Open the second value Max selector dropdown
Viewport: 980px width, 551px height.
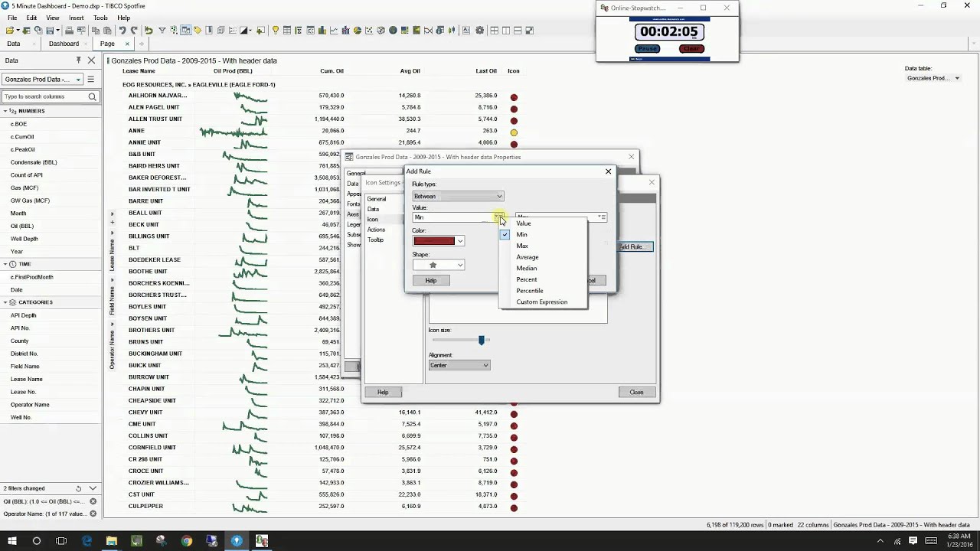coord(603,217)
